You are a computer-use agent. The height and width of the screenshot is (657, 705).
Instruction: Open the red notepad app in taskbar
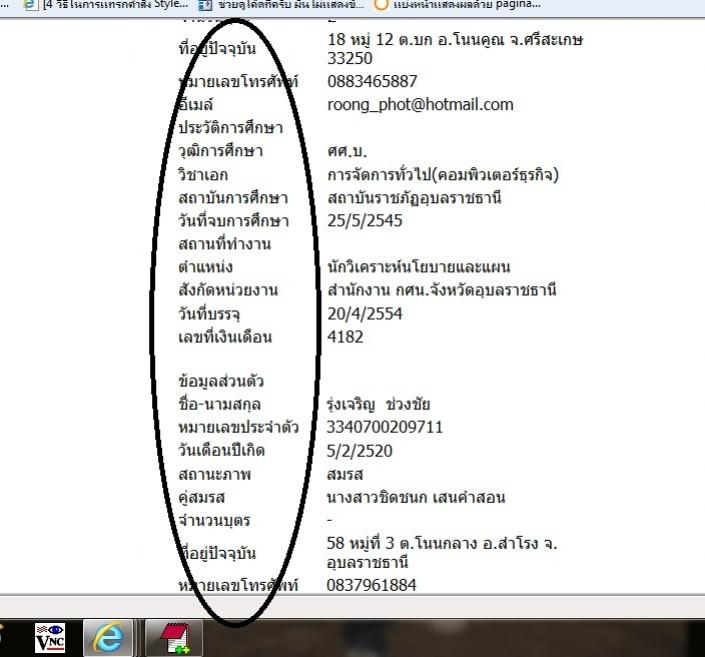click(x=174, y=638)
